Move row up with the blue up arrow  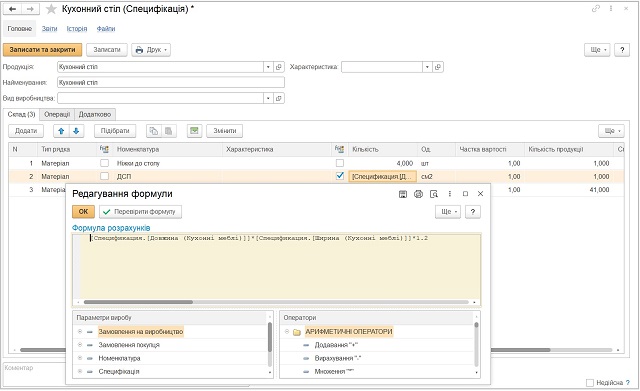click(61, 131)
